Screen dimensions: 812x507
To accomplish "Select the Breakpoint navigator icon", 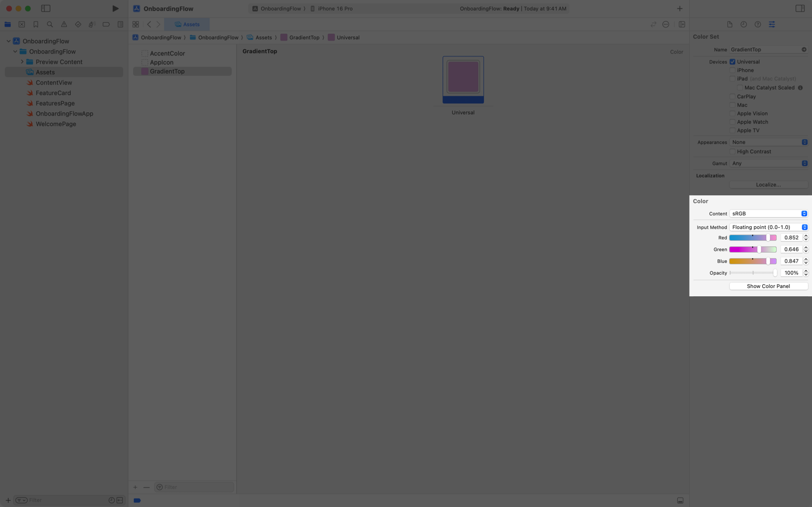I will [106, 24].
